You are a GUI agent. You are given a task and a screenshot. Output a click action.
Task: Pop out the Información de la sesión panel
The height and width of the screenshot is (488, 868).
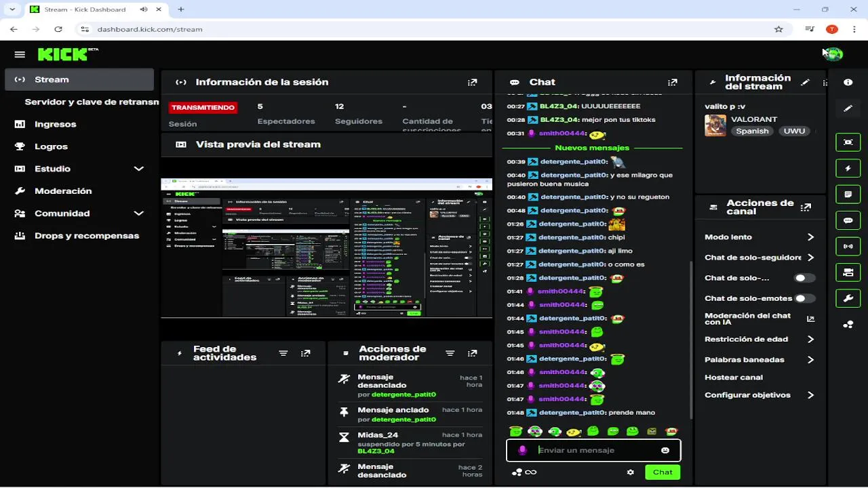(x=473, y=82)
